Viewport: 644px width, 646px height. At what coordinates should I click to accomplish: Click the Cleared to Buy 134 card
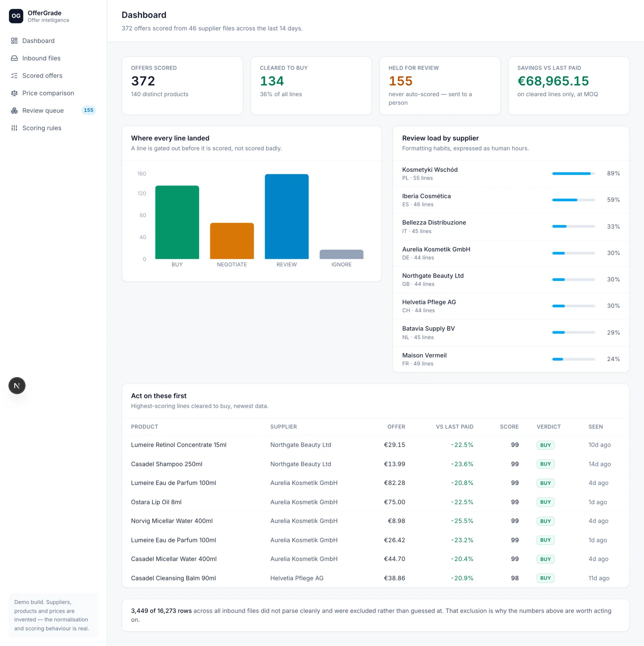311,86
